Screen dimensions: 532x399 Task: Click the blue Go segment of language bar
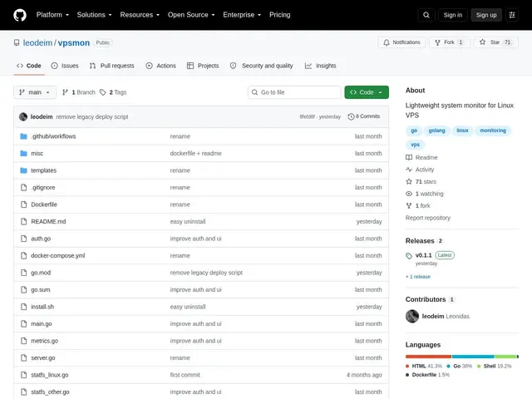(x=473, y=357)
